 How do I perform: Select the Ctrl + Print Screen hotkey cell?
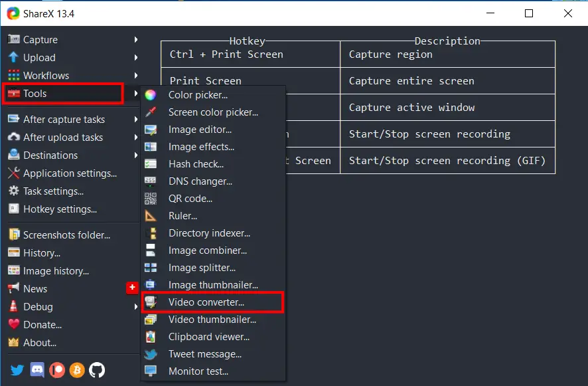(x=250, y=54)
